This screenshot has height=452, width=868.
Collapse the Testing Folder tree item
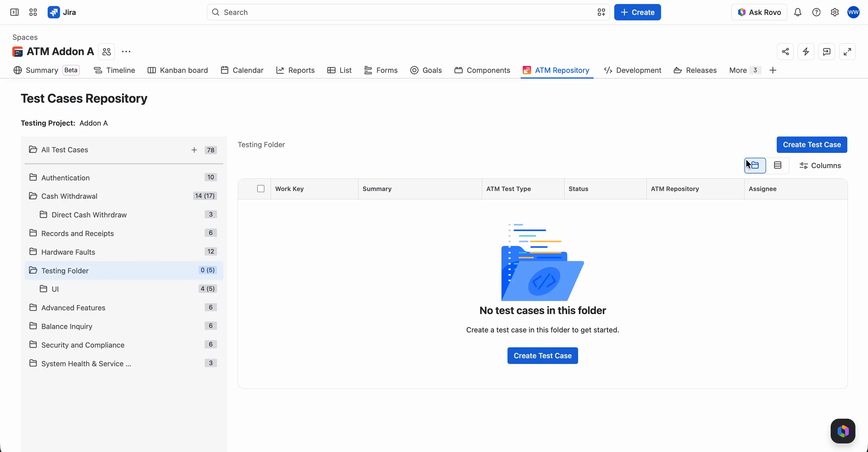[33, 270]
